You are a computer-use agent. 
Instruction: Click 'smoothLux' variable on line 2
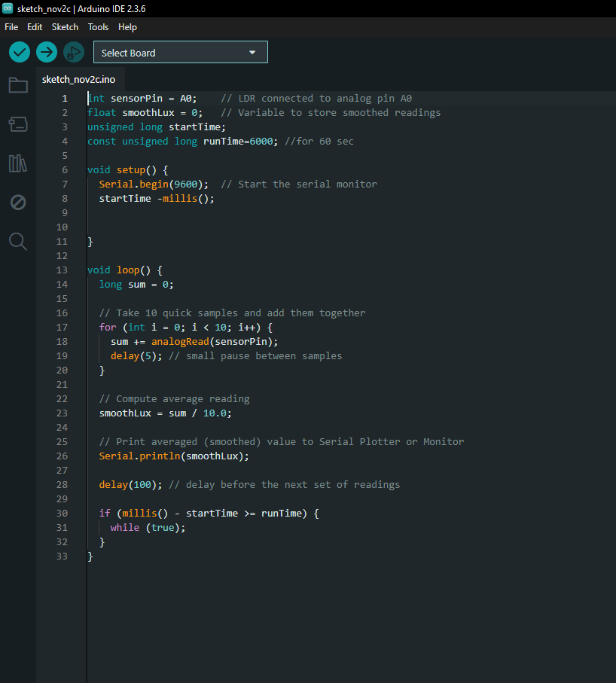pyautogui.click(x=148, y=113)
